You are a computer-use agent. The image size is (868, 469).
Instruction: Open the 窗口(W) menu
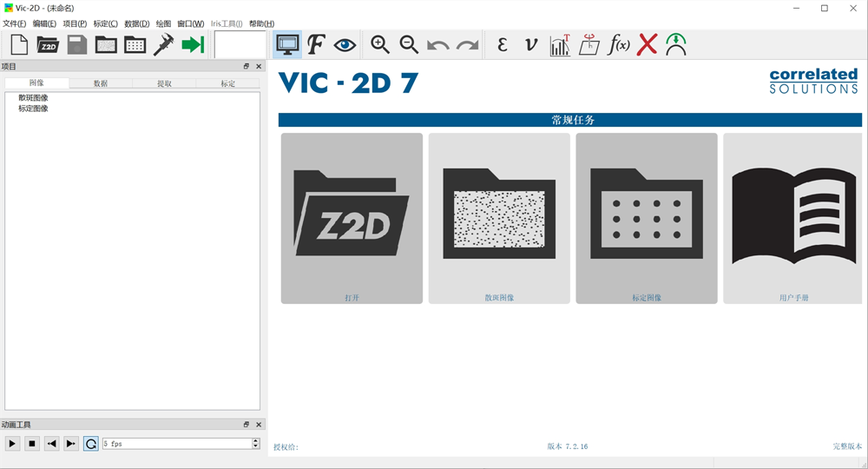pos(190,23)
